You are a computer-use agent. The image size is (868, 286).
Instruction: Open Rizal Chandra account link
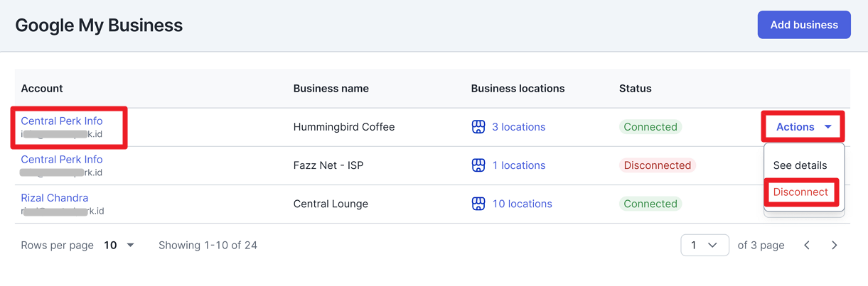click(55, 198)
